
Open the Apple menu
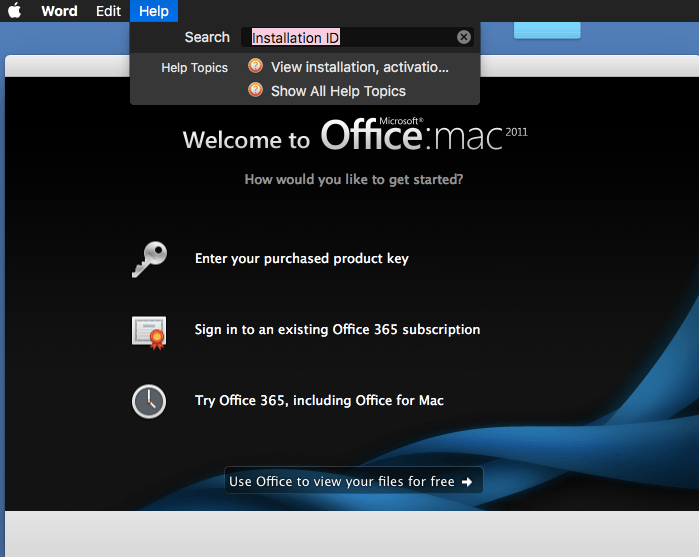(14, 10)
